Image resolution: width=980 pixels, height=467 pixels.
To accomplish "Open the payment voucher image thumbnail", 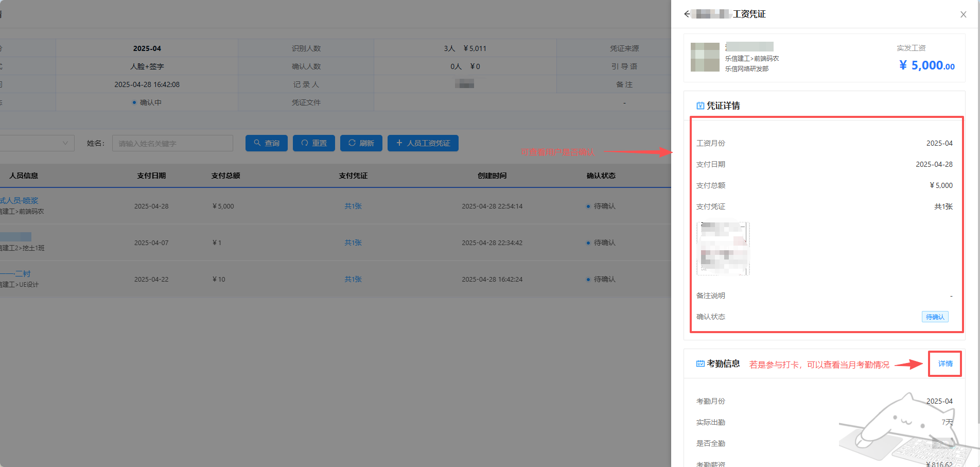I will pos(723,249).
